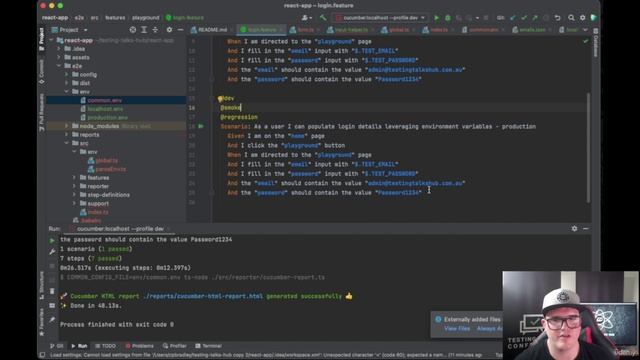Image resolution: width=640 pixels, height=360 pixels.
Task: Expand the step-definitions folder
Action: coord(75,195)
